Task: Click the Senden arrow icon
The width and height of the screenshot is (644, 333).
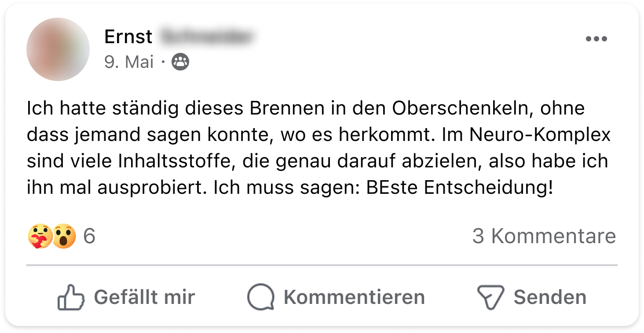Action: [490, 297]
